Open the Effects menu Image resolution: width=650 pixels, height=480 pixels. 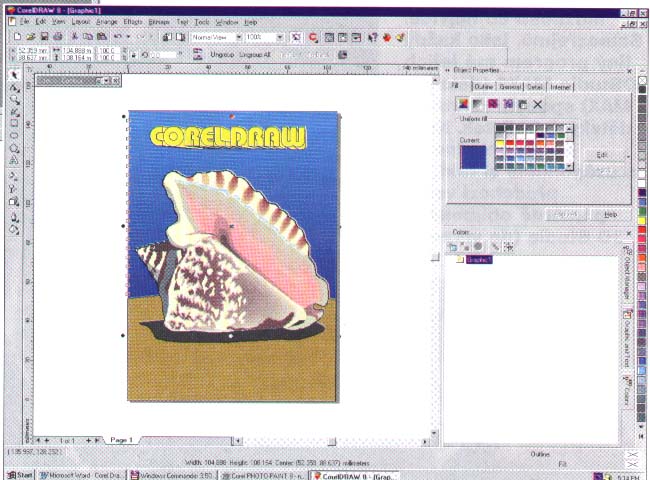pos(132,21)
